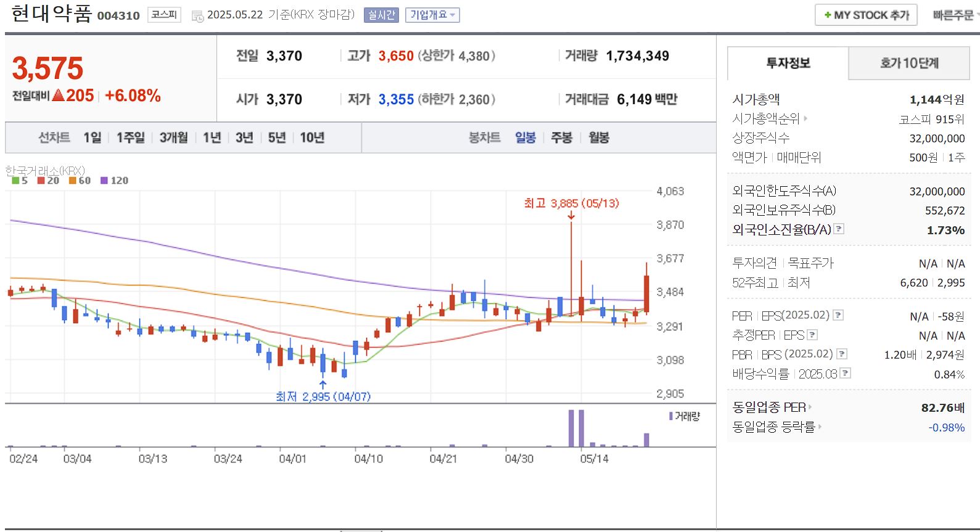This screenshot has width=980, height=532.
Task: Click the stock code 004310
Action: pos(118,16)
